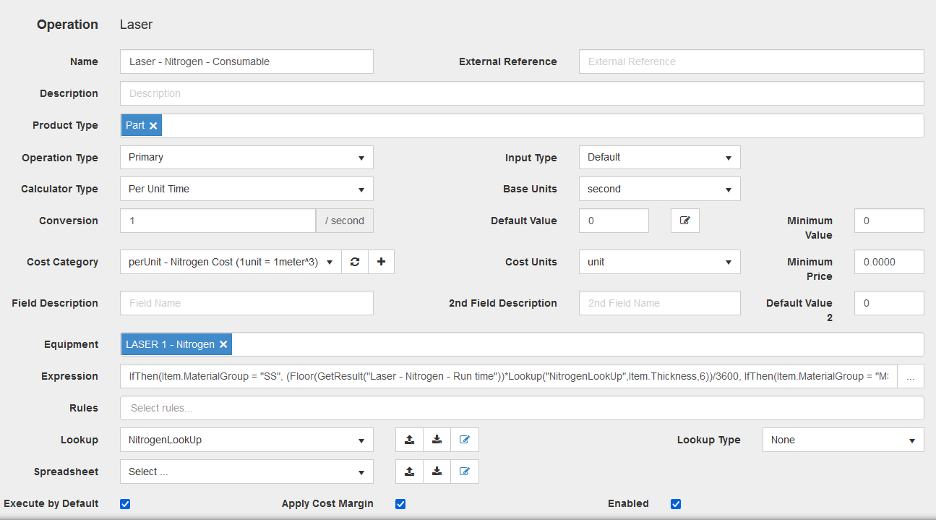Refresh the Cost Category list
This screenshot has height=520, width=936.
click(355, 262)
